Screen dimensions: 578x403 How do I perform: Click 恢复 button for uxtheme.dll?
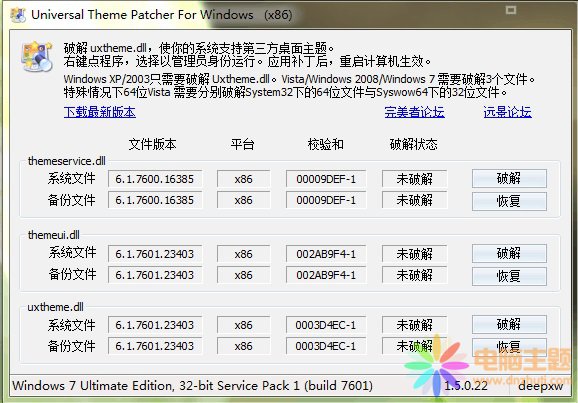coord(509,347)
